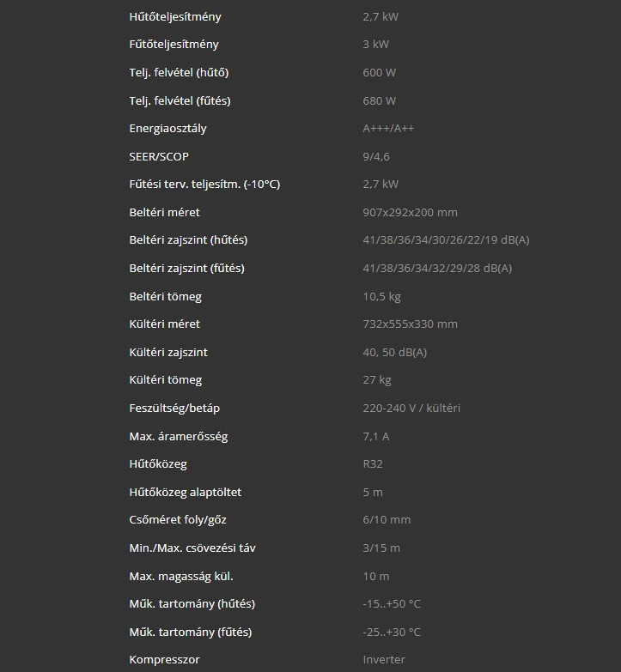Viewport: 621px width, 672px height.
Task: Click the R32 refrigerant value
Action: click(373, 464)
